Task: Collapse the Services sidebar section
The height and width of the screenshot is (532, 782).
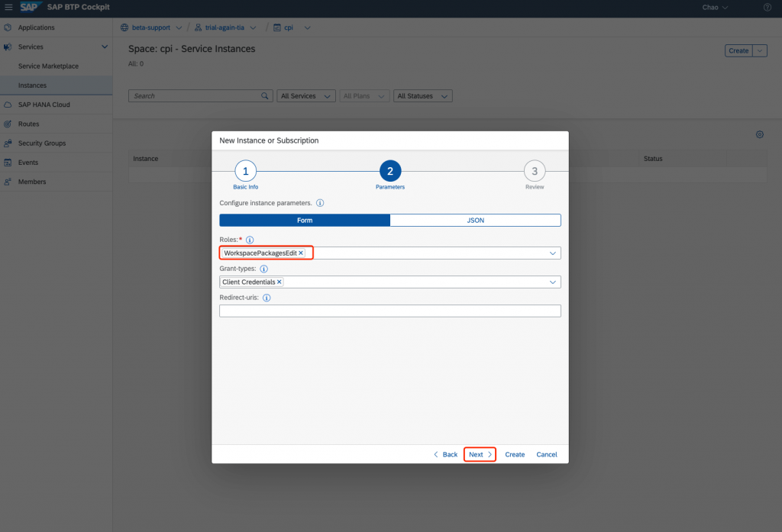Action: pos(105,47)
